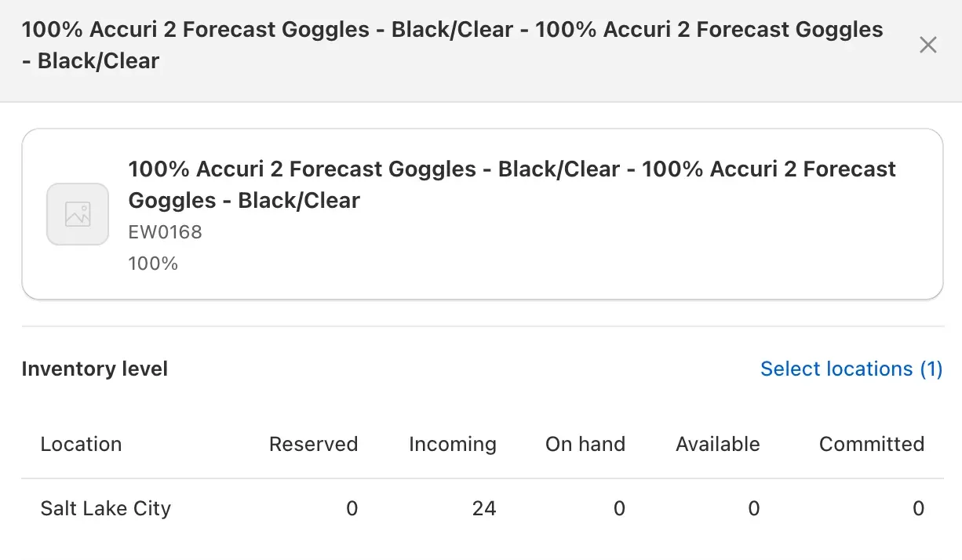The width and height of the screenshot is (962, 560).
Task: Click the Committed quantity for Salt Lake City
Action: (x=918, y=508)
